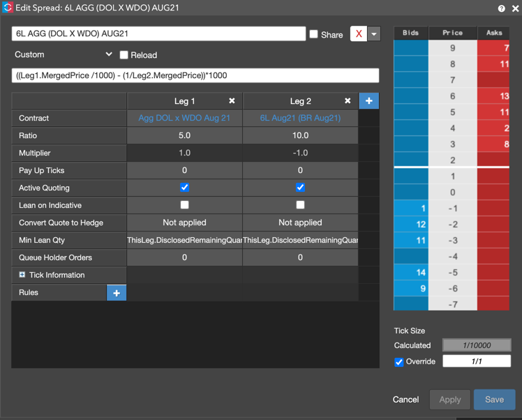Image resolution: width=522 pixels, height=420 pixels.
Task: Add a rule with the plus icon
Action: [x=117, y=293]
